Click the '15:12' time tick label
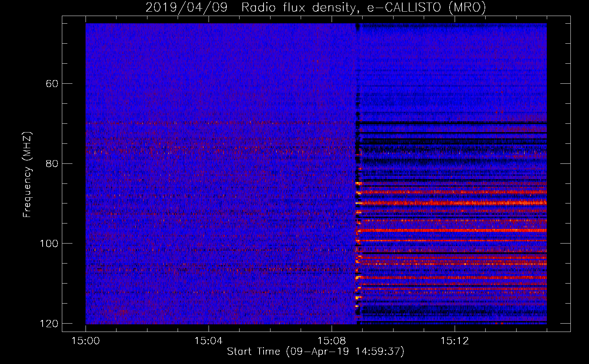The image size is (589, 364). point(455,341)
